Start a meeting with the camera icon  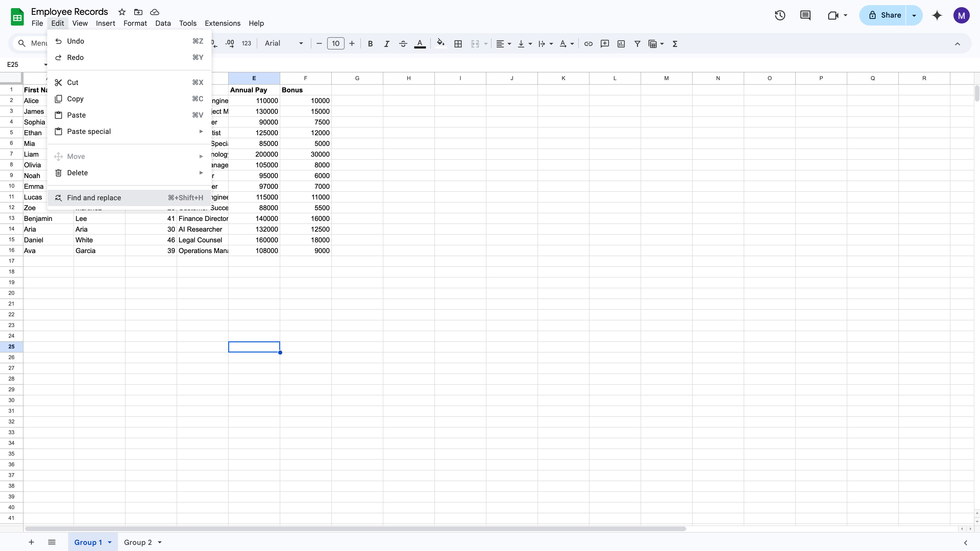click(833, 15)
